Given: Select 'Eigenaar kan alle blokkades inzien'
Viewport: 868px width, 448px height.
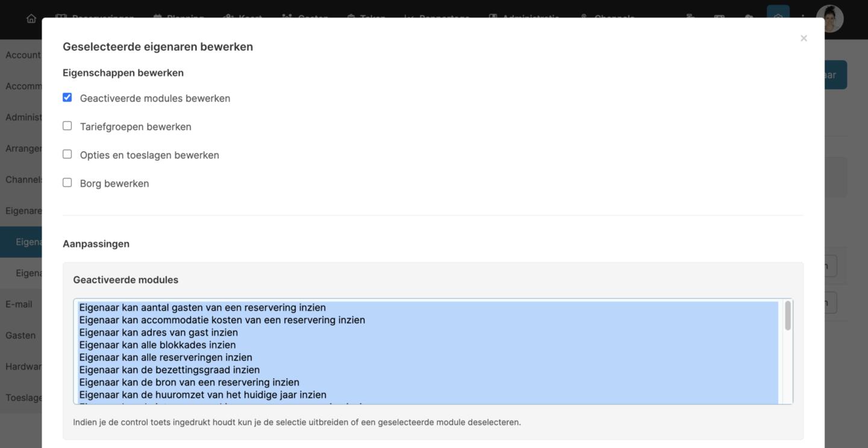Looking at the screenshot, I should [x=157, y=345].
